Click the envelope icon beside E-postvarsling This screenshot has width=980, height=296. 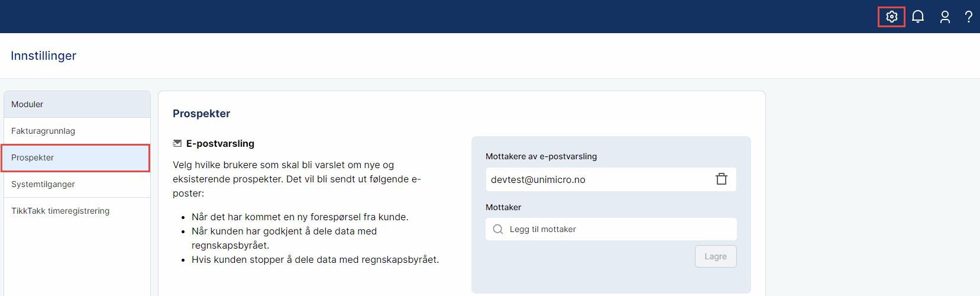point(177,143)
